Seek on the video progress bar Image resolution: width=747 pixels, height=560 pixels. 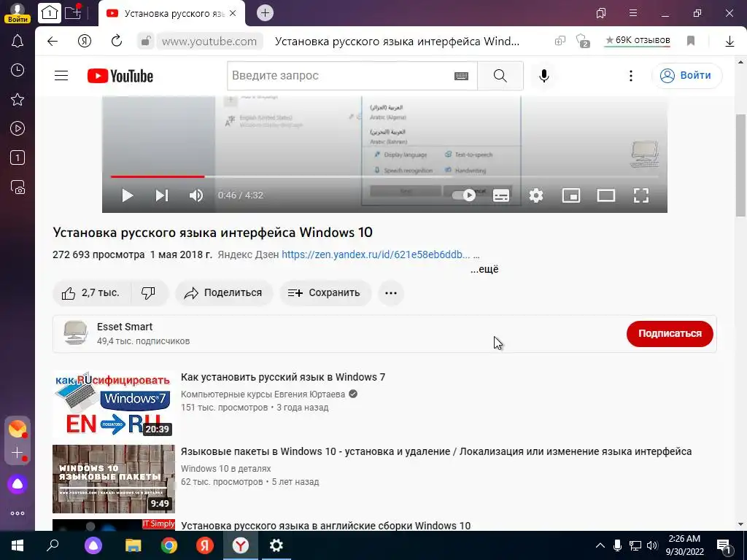coord(384,176)
